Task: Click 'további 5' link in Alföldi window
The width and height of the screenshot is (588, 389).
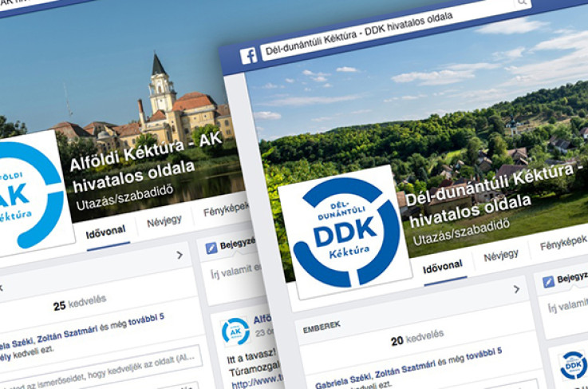Action: coord(146,320)
